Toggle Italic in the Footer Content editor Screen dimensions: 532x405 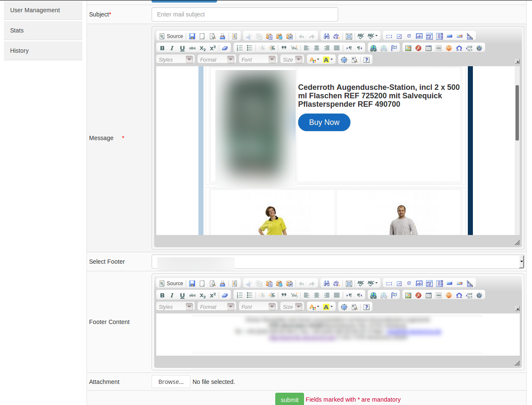coord(172,295)
